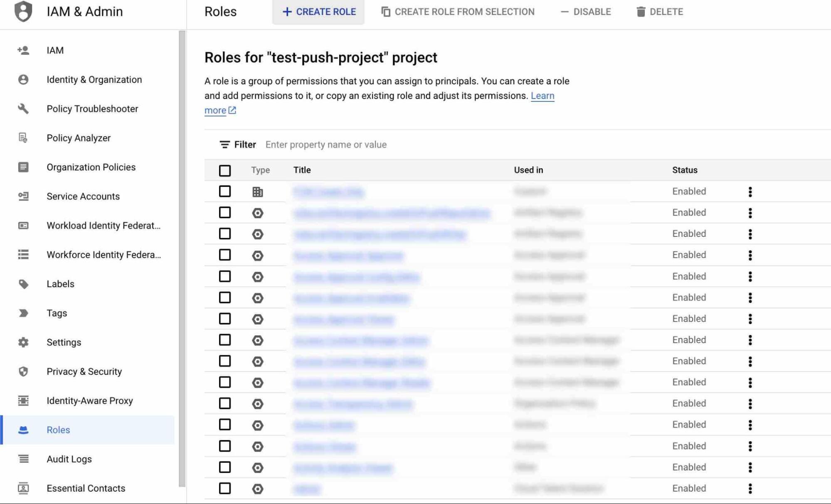831x504 pixels.
Task: Open CREATE ROLE FROM SELECTION
Action: click(457, 11)
